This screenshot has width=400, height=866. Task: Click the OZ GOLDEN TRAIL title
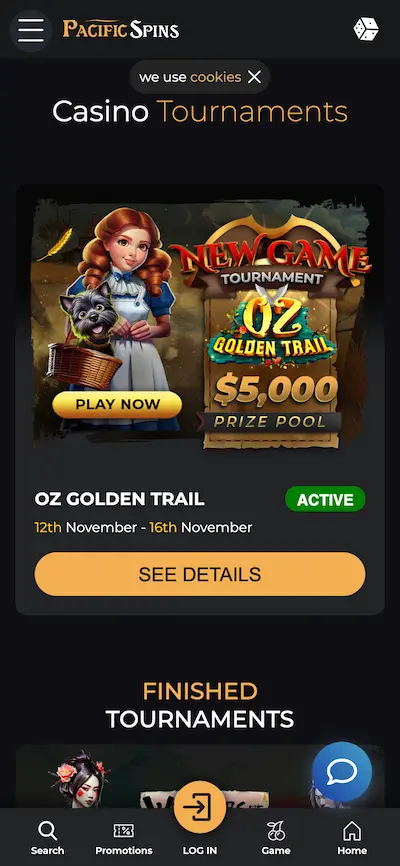pos(119,499)
